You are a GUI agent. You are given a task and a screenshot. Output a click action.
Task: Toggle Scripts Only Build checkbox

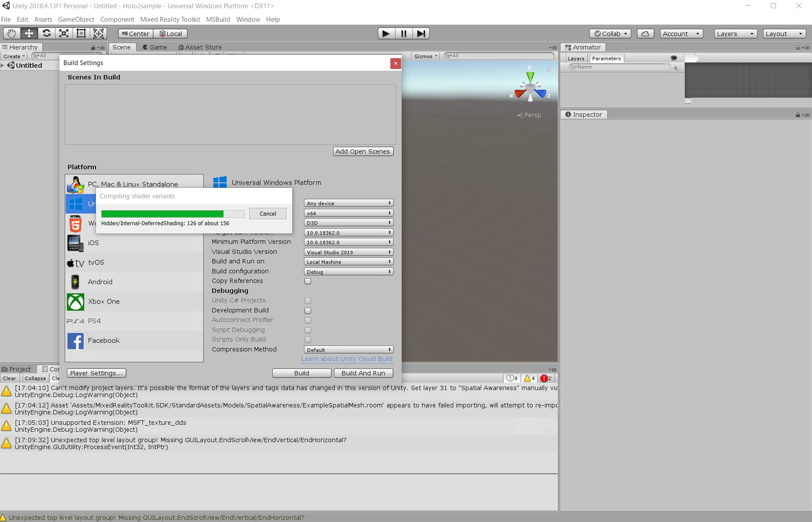[308, 340]
